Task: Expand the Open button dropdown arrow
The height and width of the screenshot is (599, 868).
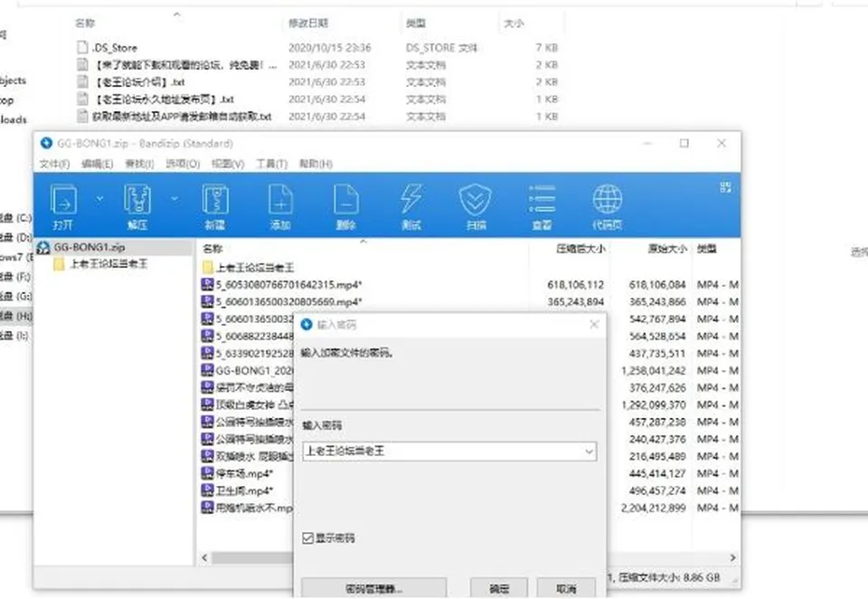Action: [99, 198]
